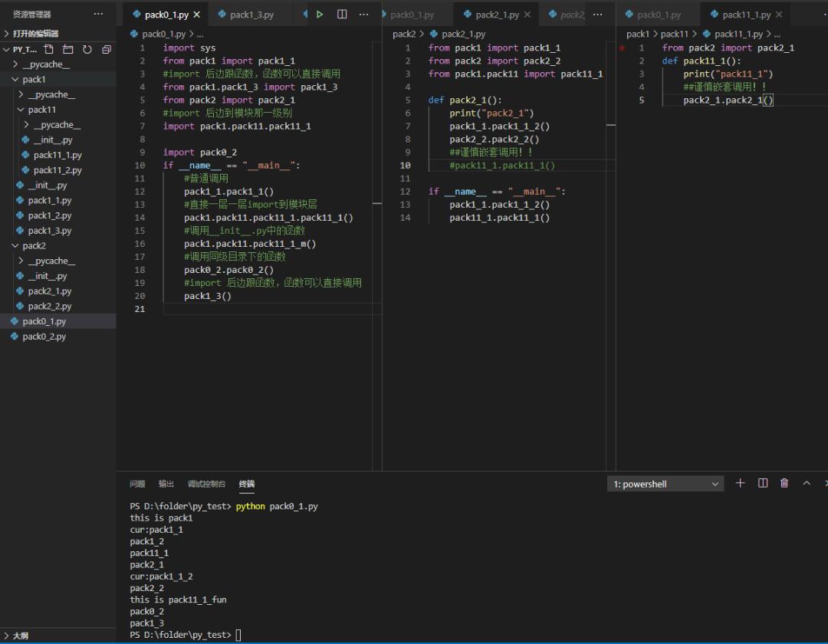Close the active pack0_1.py tab
This screenshot has width=828, height=644.
197,15
